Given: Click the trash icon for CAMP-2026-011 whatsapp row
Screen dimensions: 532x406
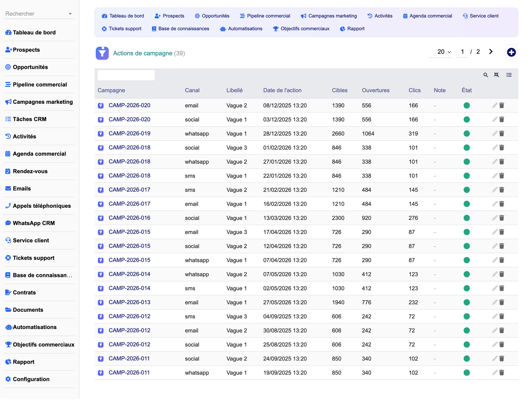Looking at the screenshot, I should click(502, 373).
